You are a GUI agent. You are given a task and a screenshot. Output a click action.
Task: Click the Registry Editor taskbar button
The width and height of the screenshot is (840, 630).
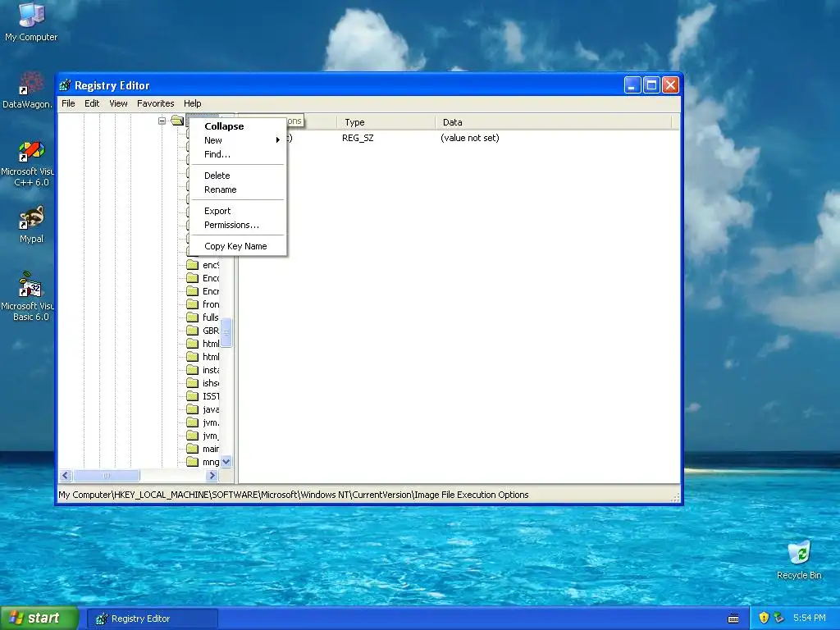point(152,619)
